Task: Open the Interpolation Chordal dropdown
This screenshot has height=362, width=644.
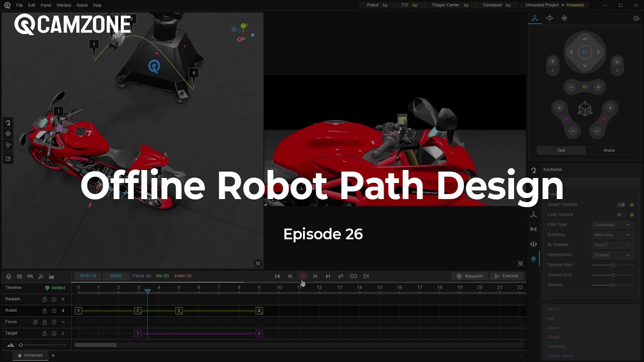Action: 612,255
